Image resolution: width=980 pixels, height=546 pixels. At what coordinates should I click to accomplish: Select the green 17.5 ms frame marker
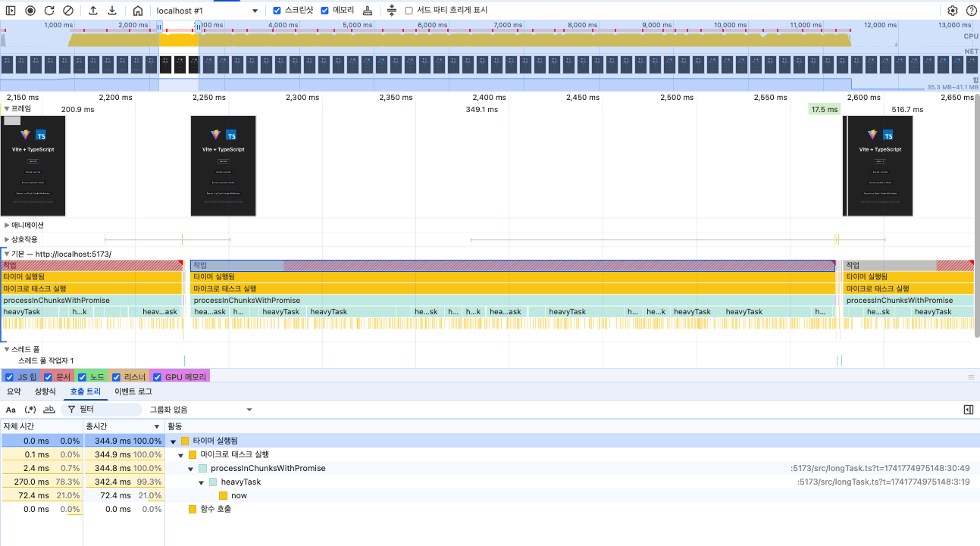[x=824, y=109]
